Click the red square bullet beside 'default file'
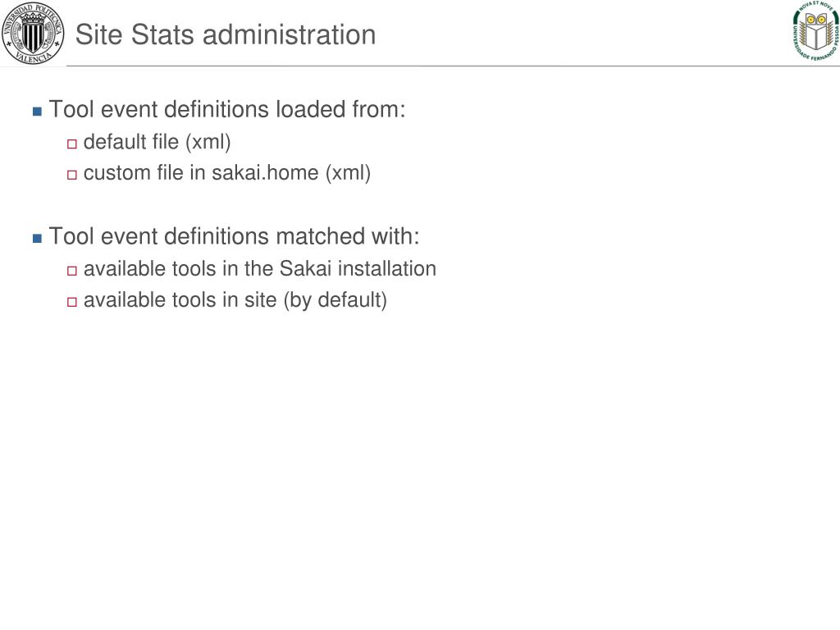Viewport: 840px width, 630px height. coord(72,144)
